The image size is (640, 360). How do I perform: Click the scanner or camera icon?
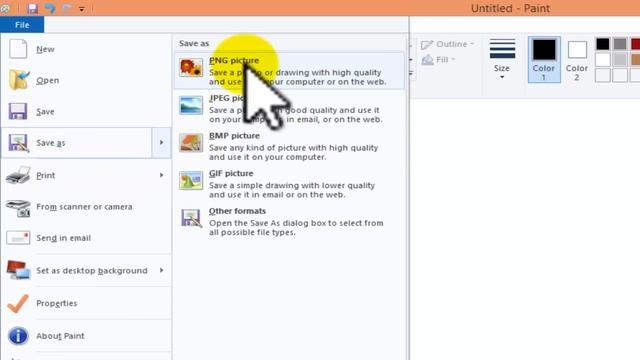18,208
